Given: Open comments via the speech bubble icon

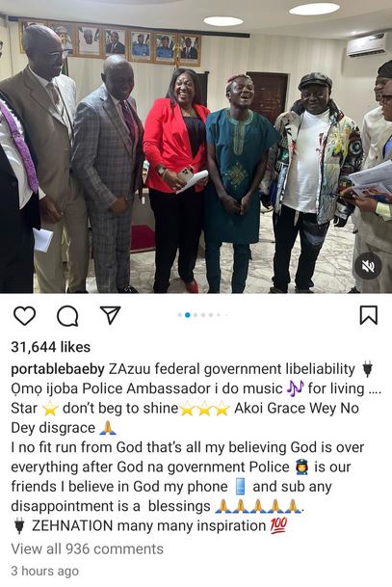Looking at the screenshot, I should [x=67, y=316].
